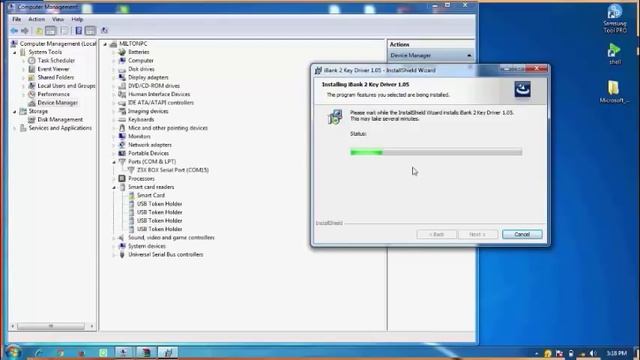
Task: Select the DVD/CD-ROM drives category
Action: [x=154, y=86]
